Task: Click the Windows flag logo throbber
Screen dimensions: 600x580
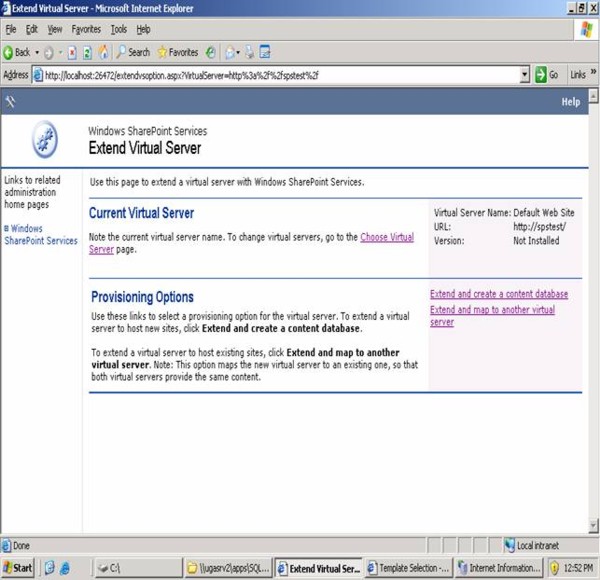Action: 586,29
